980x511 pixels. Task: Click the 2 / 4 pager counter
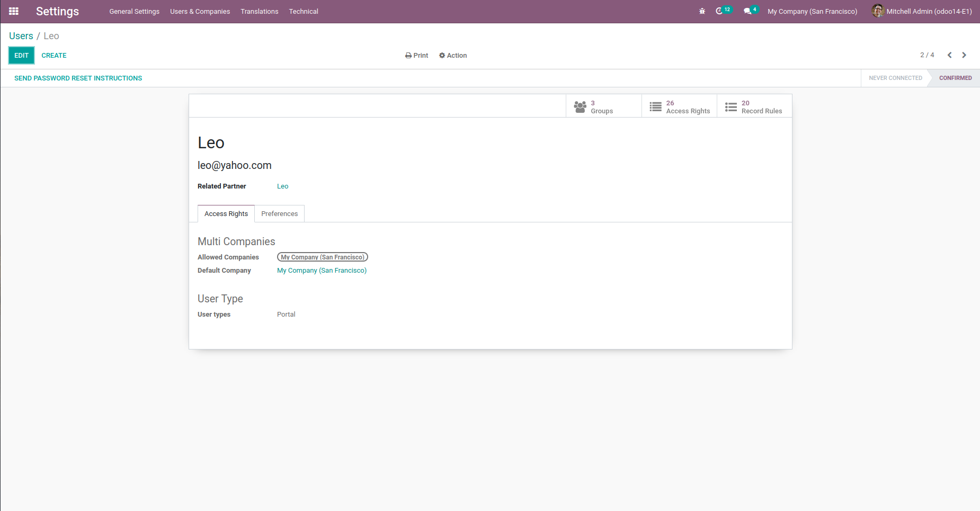click(x=927, y=55)
